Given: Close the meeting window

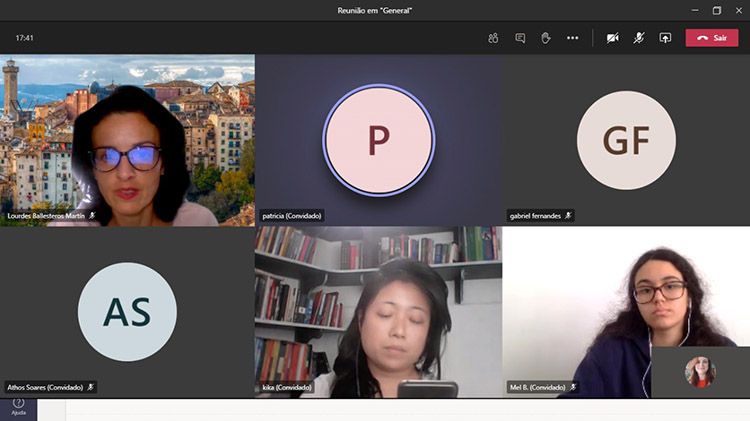Looking at the screenshot, I should click(x=739, y=10).
